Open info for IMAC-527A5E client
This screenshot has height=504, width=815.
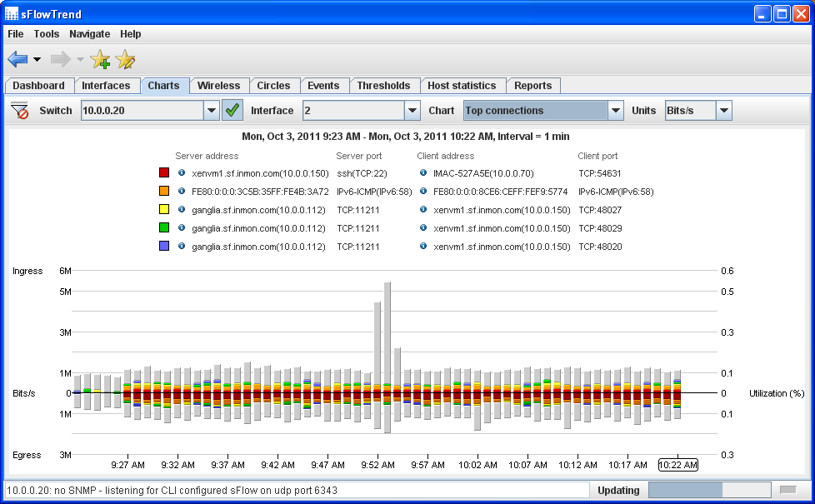point(423,173)
